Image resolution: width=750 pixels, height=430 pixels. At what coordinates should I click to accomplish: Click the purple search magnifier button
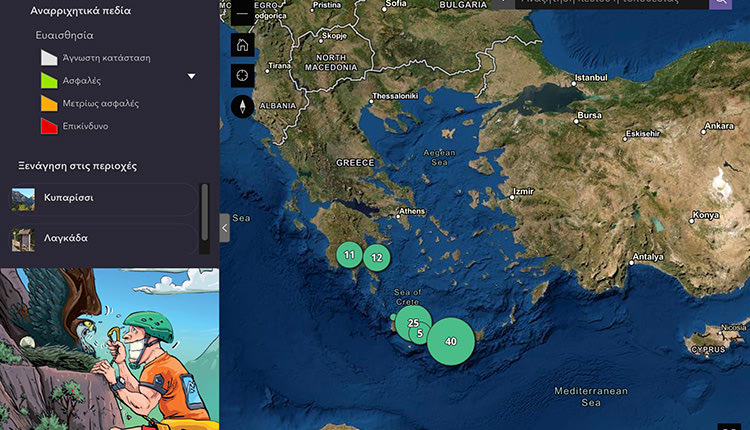pyautogui.click(x=720, y=3)
